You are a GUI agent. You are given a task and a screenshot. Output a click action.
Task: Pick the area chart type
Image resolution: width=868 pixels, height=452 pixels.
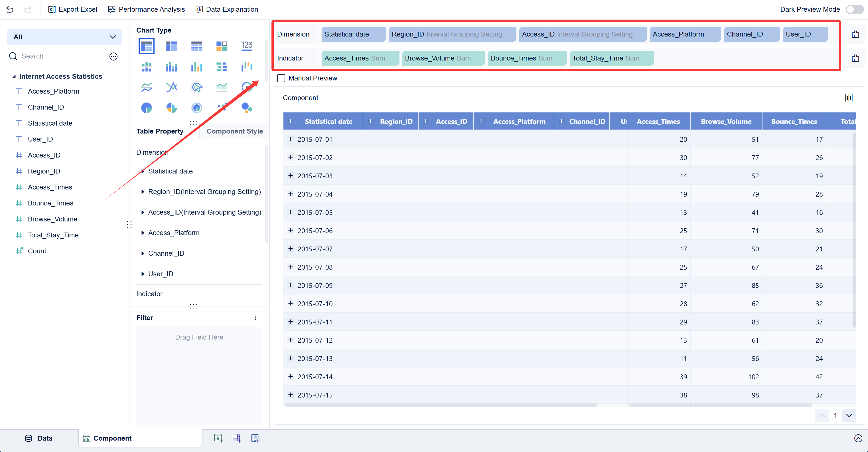222,87
